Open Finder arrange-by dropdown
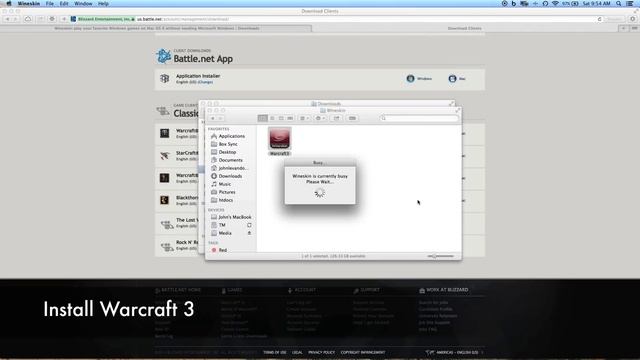Screen dimensions: 640x360 click(x=304, y=118)
